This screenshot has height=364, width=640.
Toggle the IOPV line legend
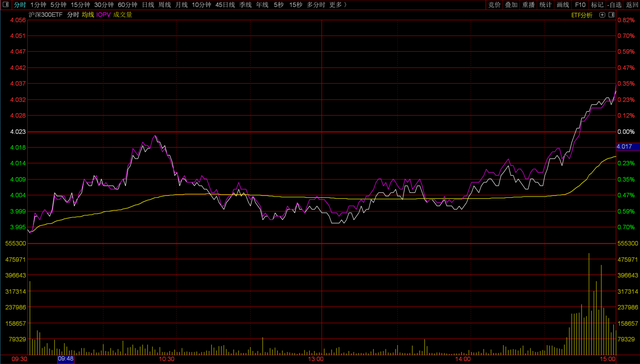[104, 15]
